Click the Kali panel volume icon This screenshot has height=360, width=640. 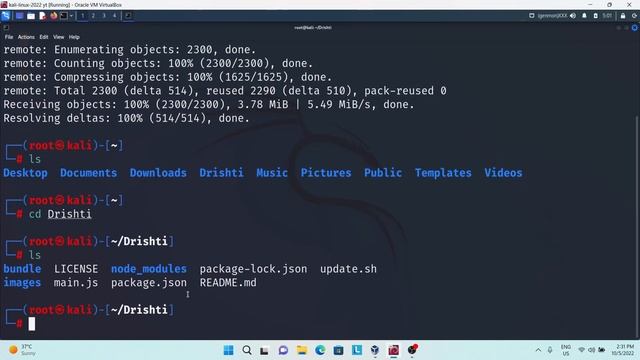coord(573,16)
